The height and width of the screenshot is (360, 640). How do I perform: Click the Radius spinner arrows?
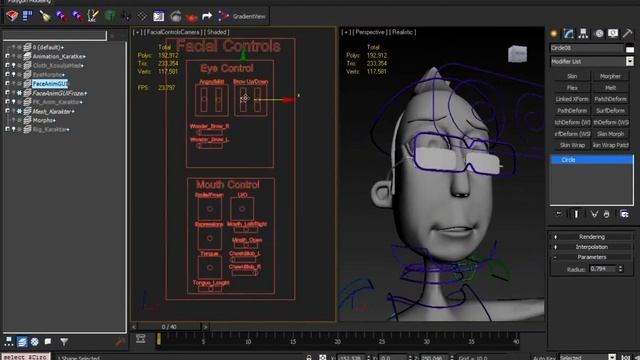(x=620, y=269)
